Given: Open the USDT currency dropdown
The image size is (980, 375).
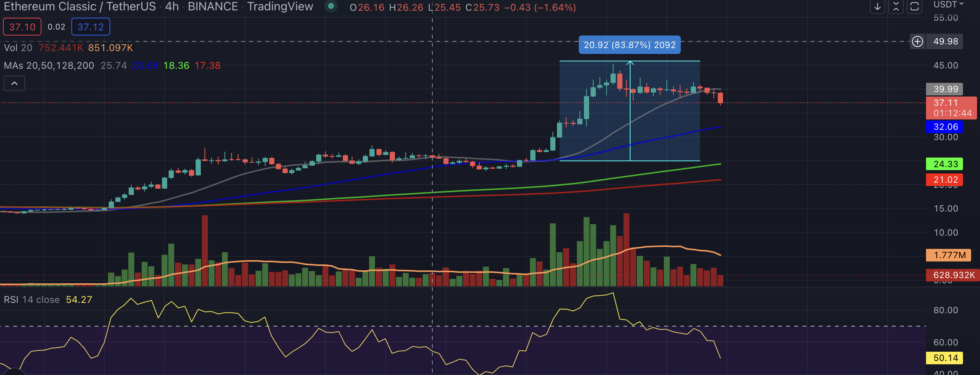Looking at the screenshot, I should click(949, 4).
